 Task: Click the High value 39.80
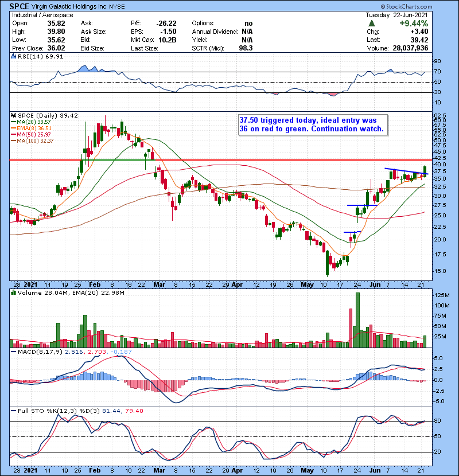pyautogui.click(x=56, y=32)
